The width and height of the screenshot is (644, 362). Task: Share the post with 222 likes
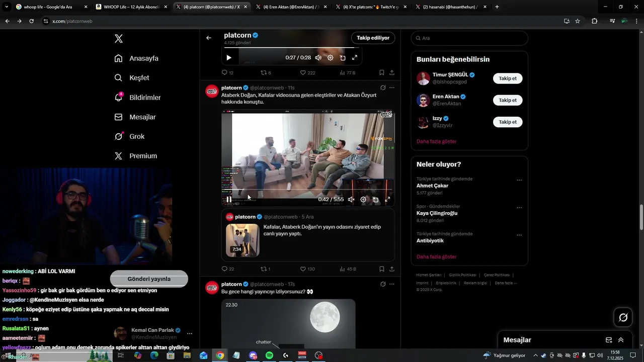[392, 73]
